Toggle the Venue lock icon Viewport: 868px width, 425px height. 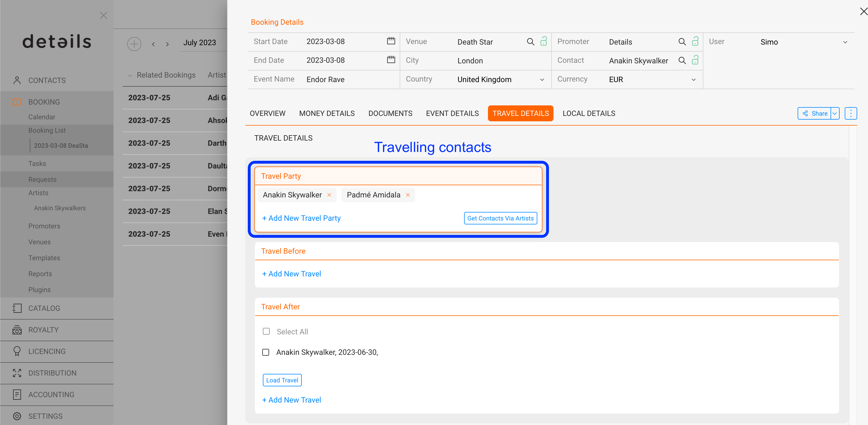click(x=544, y=41)
